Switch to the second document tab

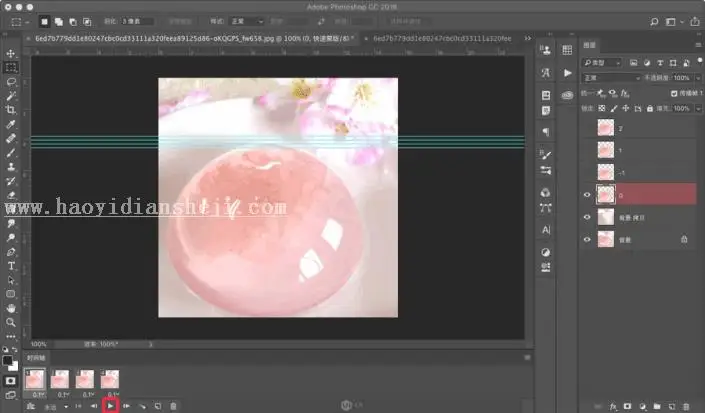[x=442, y=39]
